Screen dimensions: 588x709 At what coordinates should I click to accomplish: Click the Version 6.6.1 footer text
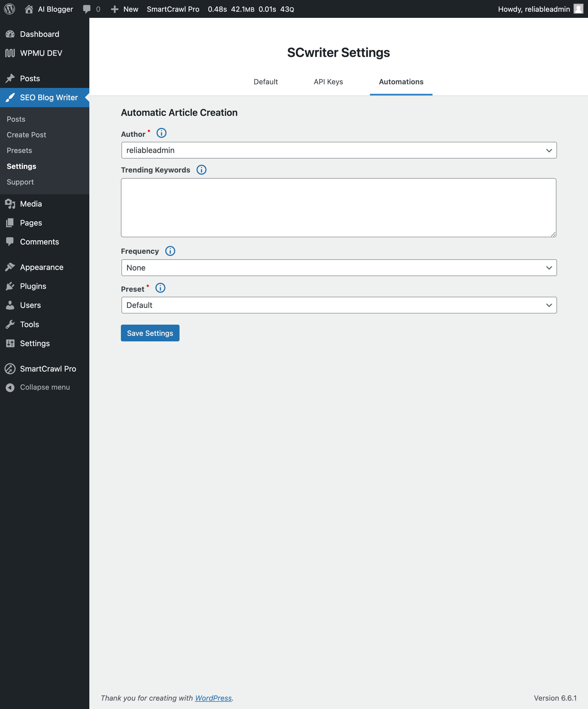[555, 698]
